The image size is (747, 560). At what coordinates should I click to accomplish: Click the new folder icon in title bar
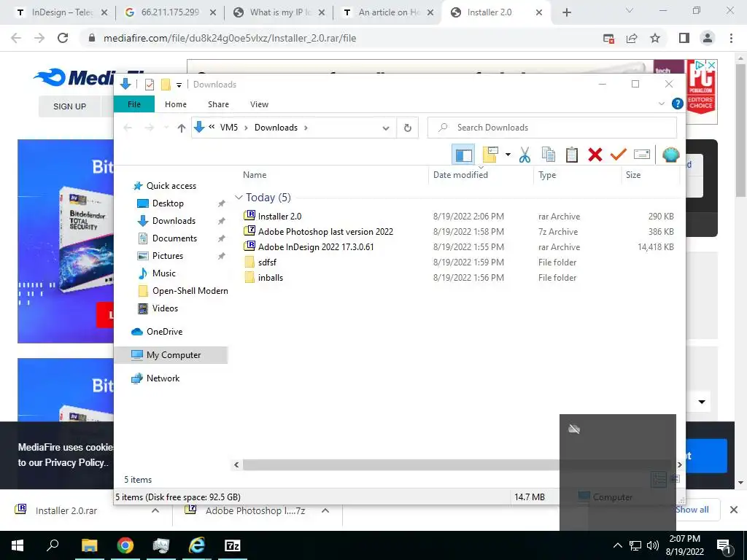pyautogui.click(x=166, y=85)
